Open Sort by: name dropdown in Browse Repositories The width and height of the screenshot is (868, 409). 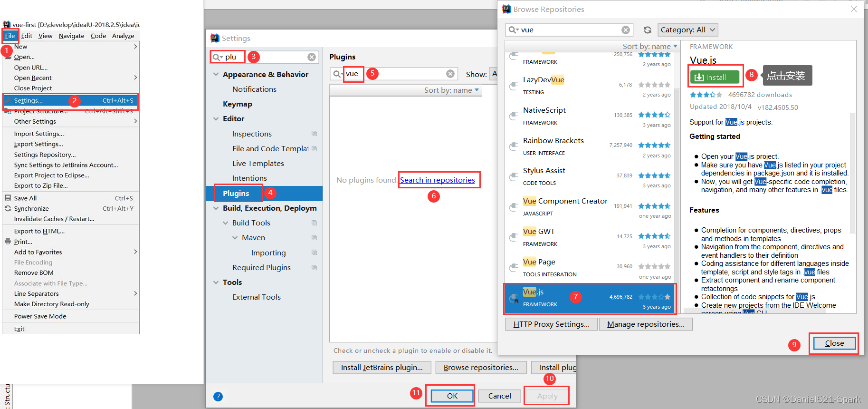pyautogui.click(x=650, y=46)
